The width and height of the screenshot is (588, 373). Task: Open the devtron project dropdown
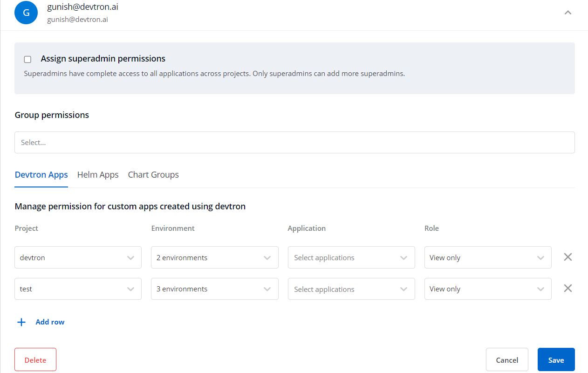click(x=78, y=258)
